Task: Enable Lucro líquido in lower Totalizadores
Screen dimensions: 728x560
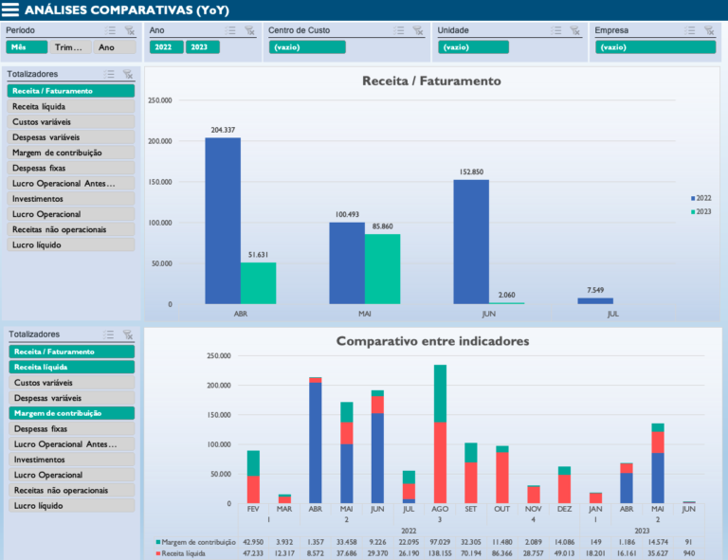Action: click(71, 505)
